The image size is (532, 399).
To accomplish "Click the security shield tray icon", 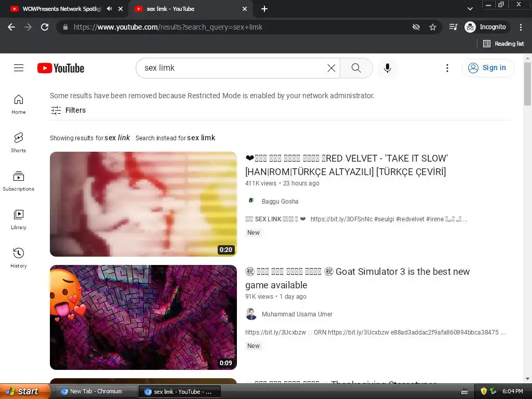I will [x=484, y=392].
